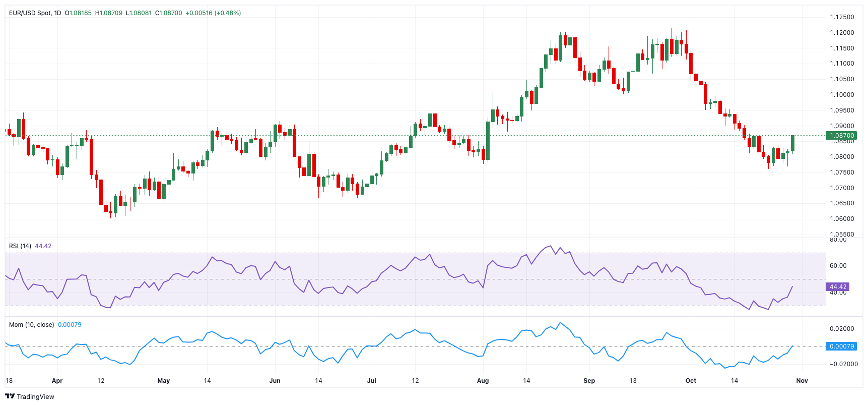Click the EUR/USD Spot symbol title
Screen dimensions: 868x405
pyautogui.click(x=30, y=13)
